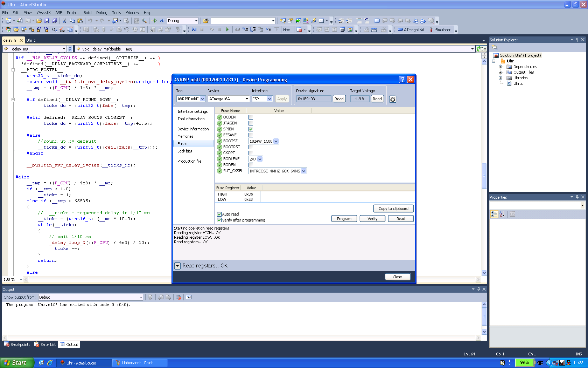Screen dimensions: 588x368
Task: Toggle the BODEN fuse checkbox
Action: (251, 165)
